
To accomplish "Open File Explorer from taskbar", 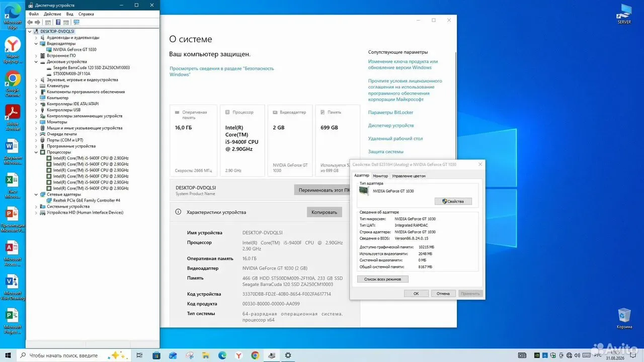I will coord(206,355).
